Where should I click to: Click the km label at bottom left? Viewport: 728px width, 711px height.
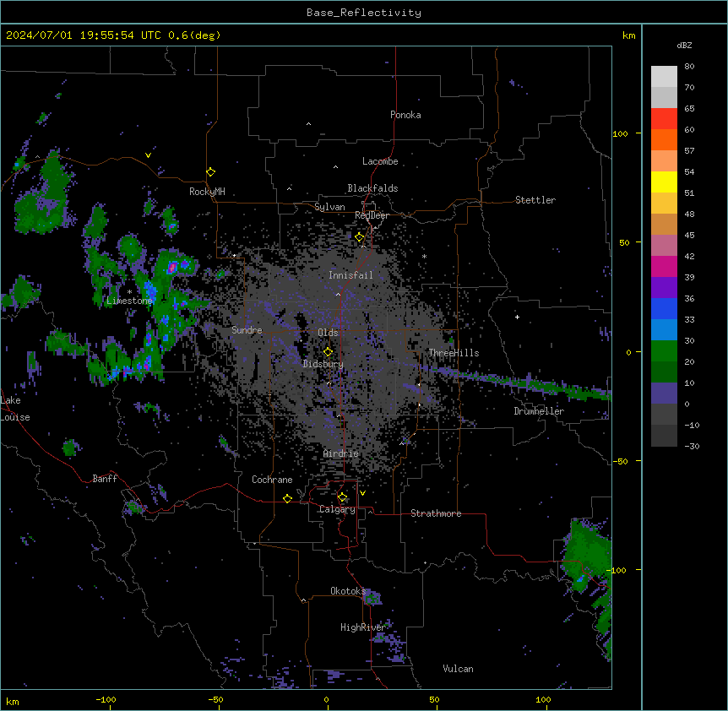click(13, 701)
